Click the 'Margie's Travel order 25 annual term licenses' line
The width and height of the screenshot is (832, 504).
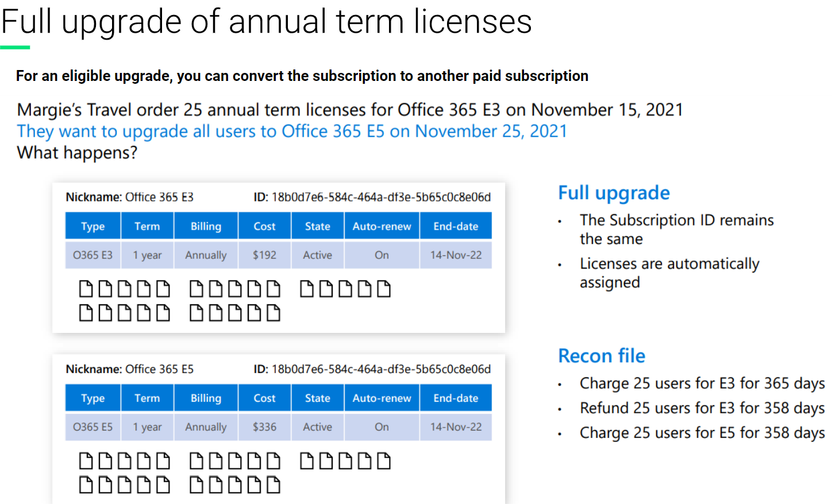tap(350, 110)
